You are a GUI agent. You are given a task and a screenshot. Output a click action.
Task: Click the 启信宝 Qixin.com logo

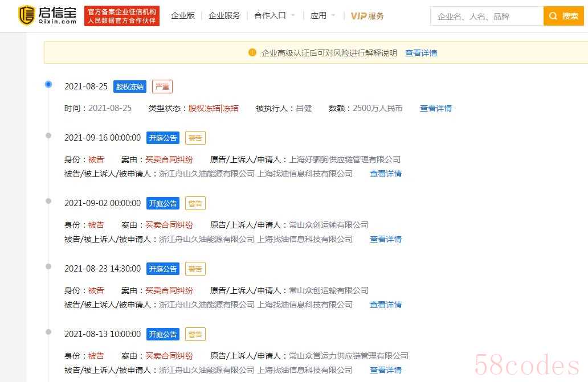[x=47, y=15]
